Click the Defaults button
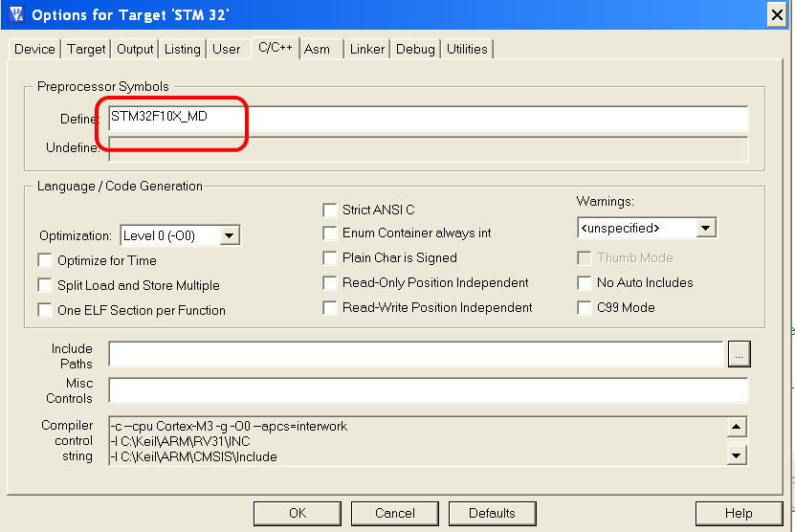The height and width of the screenshot is (532, 795). pos(492,513)
